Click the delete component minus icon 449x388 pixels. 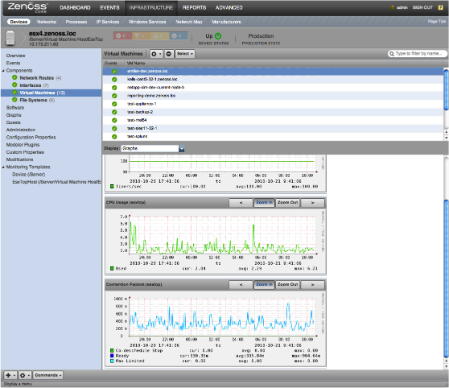tap(169, 54)
